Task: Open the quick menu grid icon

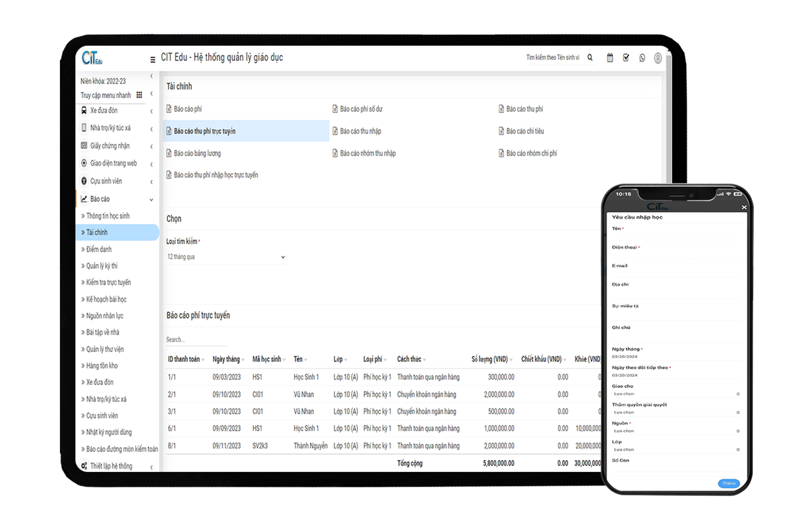Action: pos(139,95)
